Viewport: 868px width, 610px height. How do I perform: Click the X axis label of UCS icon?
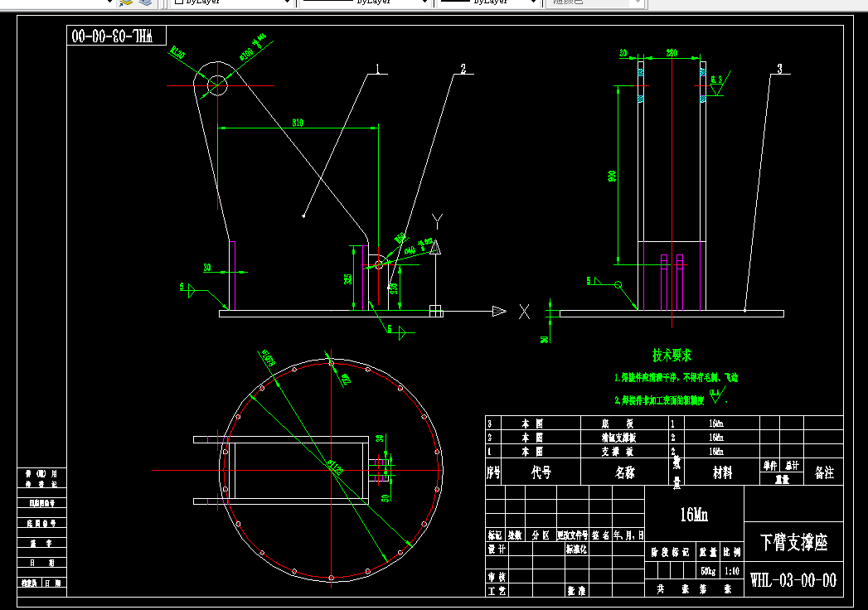[524, 312]
